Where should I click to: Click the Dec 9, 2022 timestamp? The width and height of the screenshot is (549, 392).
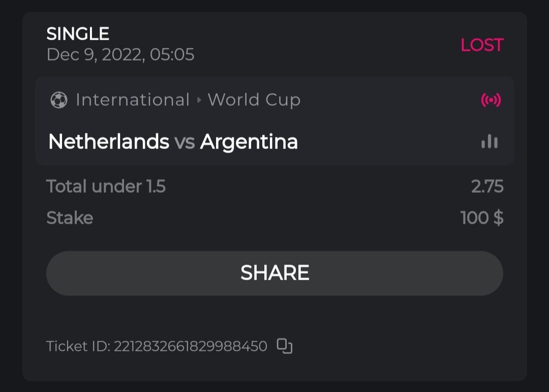[x=120, y=55]
